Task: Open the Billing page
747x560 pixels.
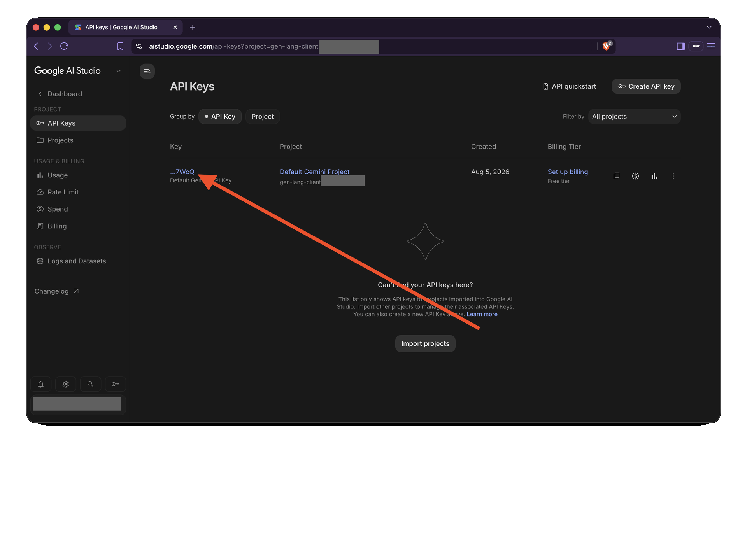Action: click(78, 226)
